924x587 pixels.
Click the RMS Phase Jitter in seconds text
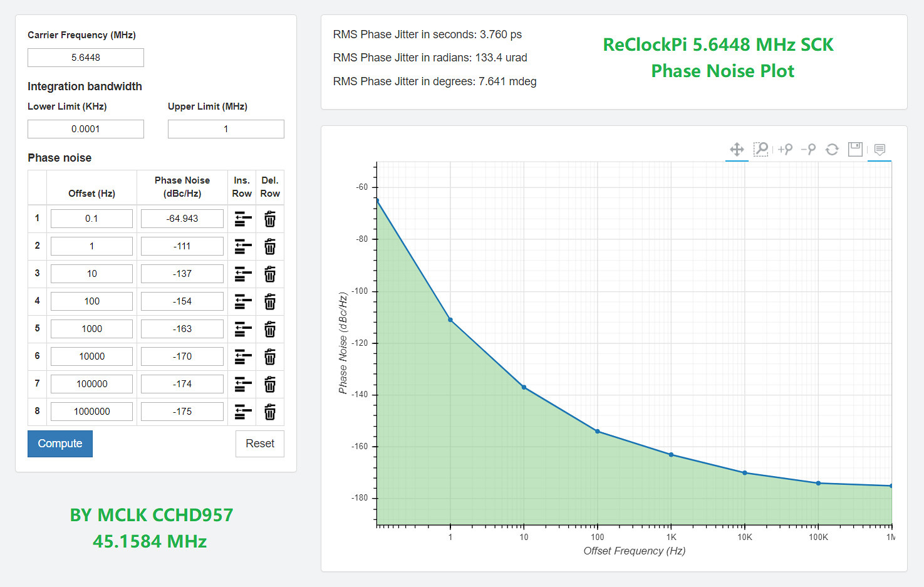427,34
